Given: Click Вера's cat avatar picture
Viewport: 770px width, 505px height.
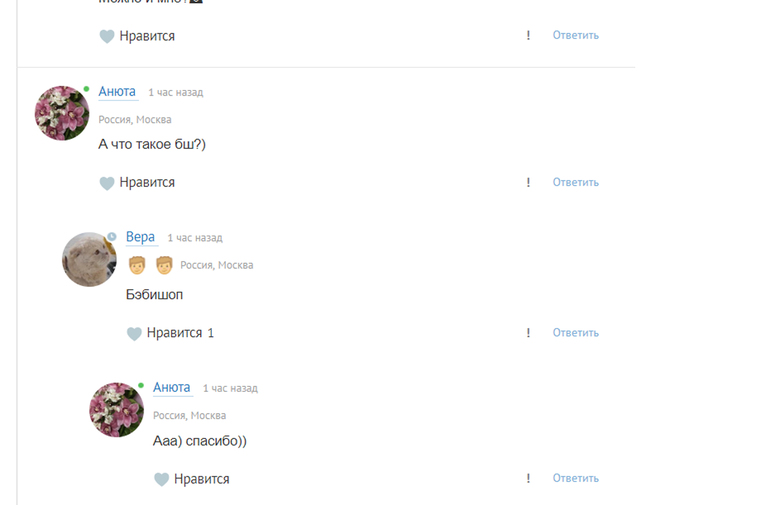Looking at the screenshot, I should [89, 259].
